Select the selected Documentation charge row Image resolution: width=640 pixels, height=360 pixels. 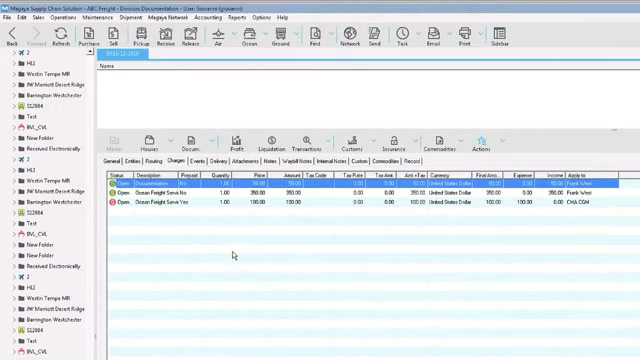(x=363, y=184)
